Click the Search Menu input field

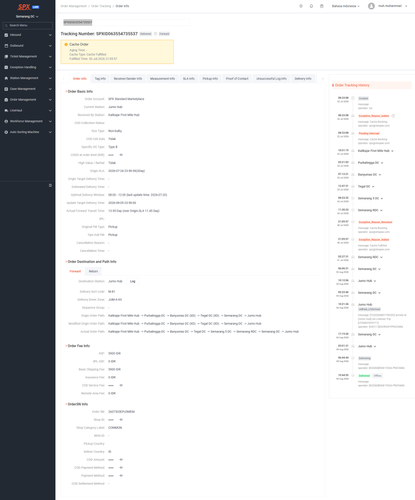pos(28,25)
